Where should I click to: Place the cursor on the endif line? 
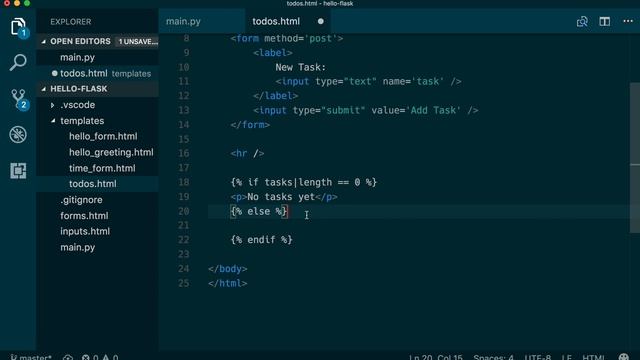pos(262,240)
